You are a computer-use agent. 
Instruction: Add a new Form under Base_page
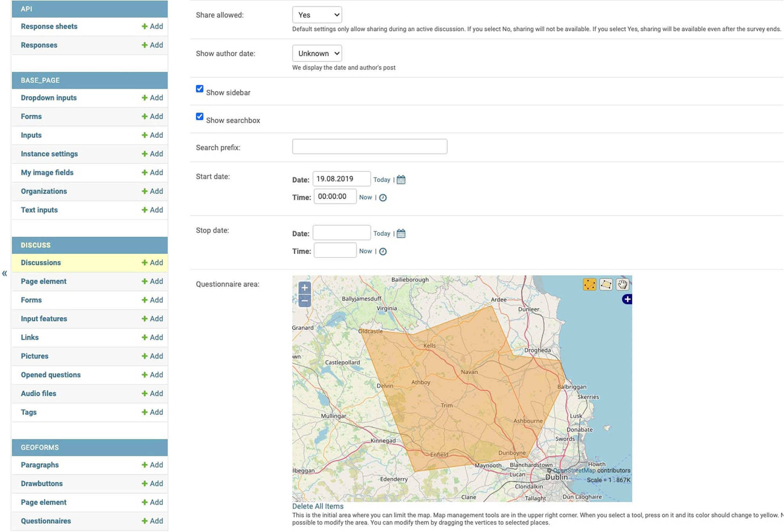[x=152, y=116]
